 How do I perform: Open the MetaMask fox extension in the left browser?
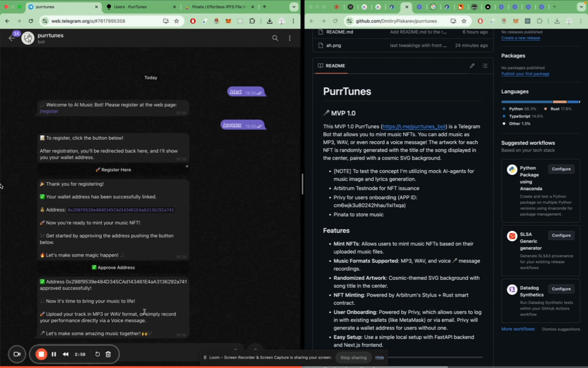pyautogui.click(x=228, y=21)
